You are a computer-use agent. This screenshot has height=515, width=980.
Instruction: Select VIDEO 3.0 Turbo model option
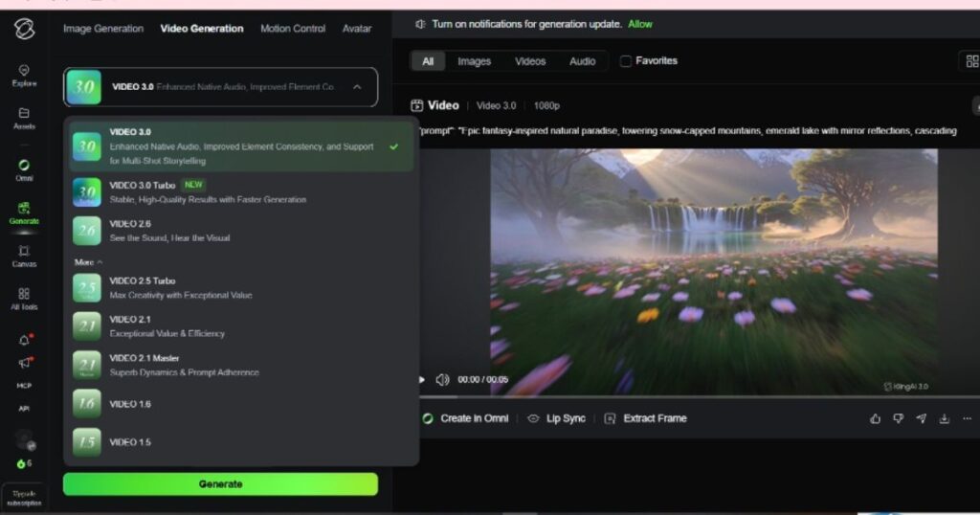240,191
